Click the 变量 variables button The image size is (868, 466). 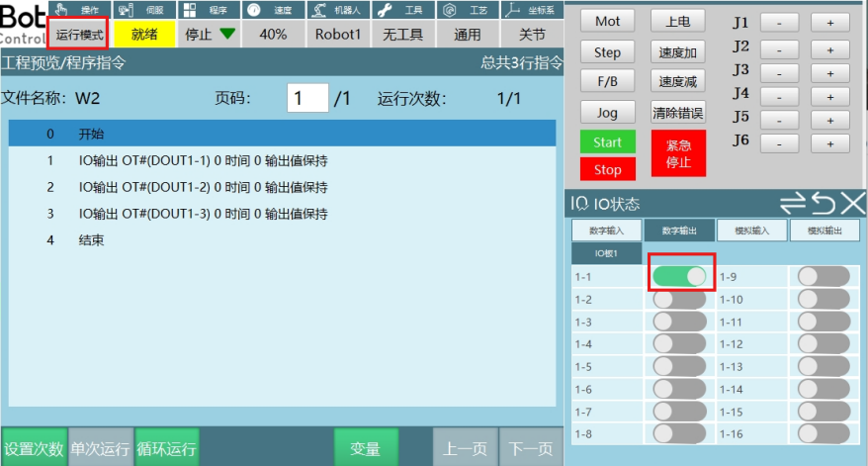tap(366, 448)
